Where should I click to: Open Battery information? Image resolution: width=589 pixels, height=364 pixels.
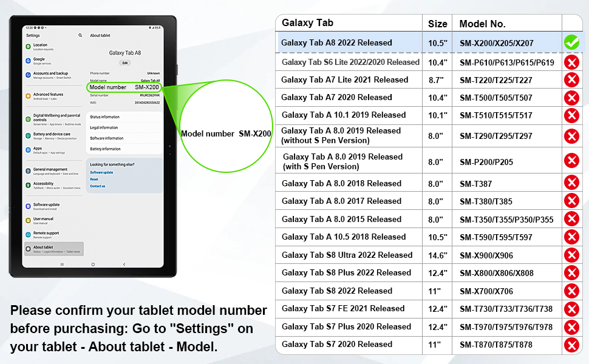pos(124,149)
